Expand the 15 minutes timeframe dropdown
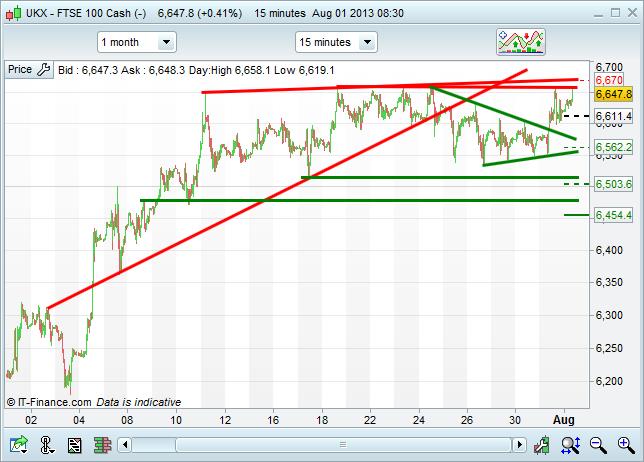The height and width of the screenshot is (462, 644). pyautogui.click(x=368, y=42)
